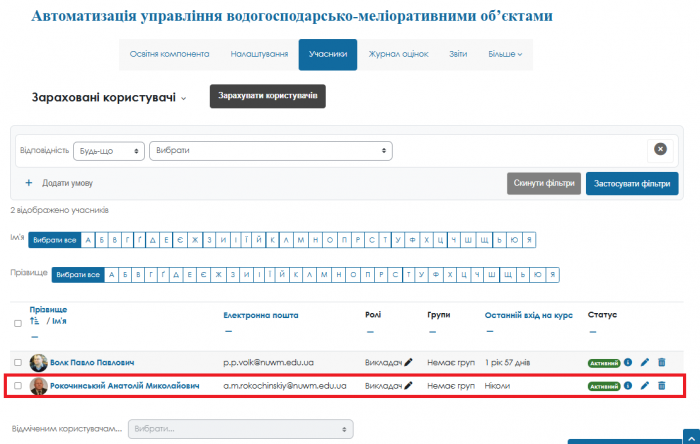Open the Більше menu dropdown
This screenshot has height=444, width=700.
point(505,54)
